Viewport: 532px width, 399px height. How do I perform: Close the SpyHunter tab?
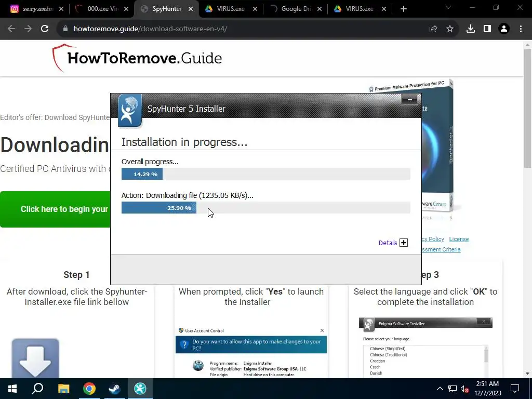pos(191,9)
